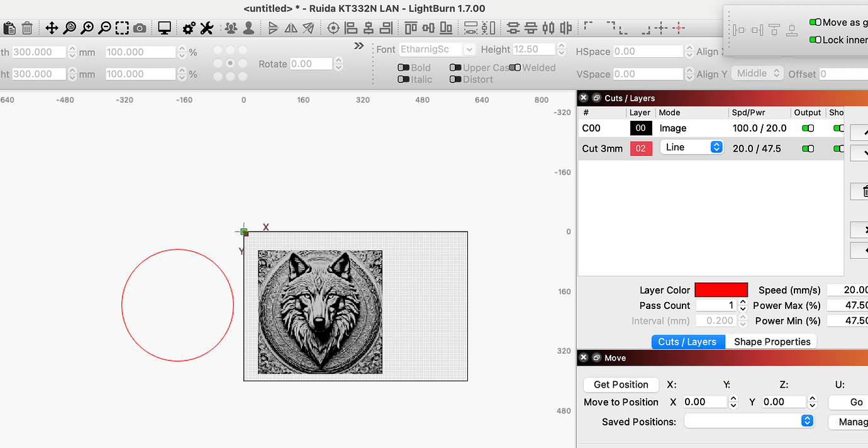Click the red move-to-laser-position crosshair icon
This screenshot has height=448, width=868.
click(x=679, y=28)
